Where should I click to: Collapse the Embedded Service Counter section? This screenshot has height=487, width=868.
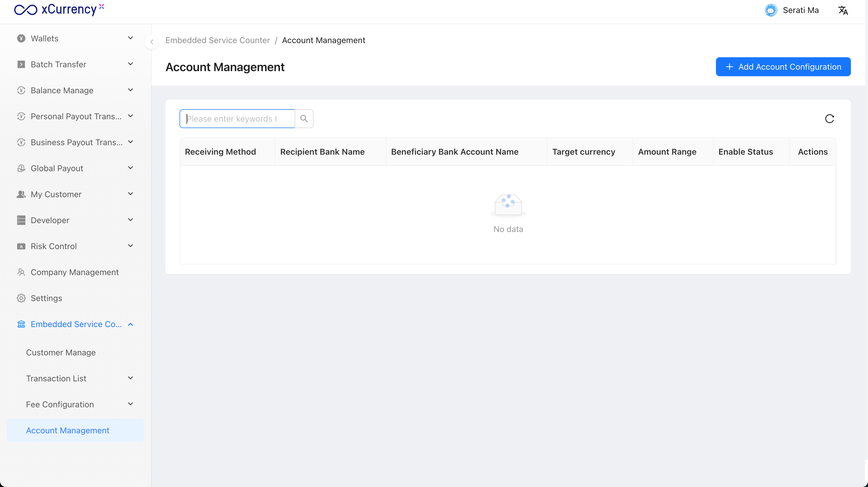click(x=130, y=324)
